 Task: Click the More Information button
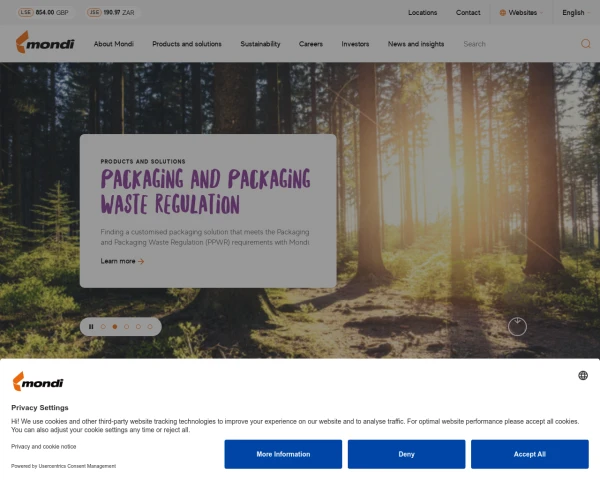tap(283, 454)
